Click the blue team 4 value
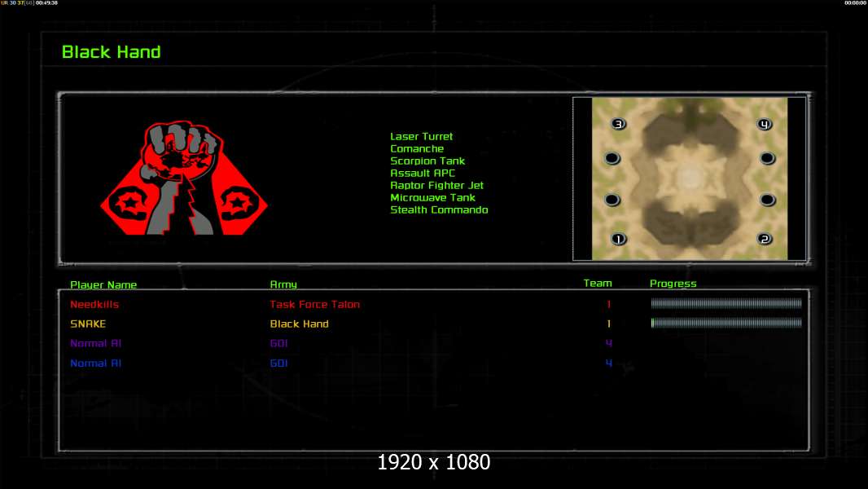The height and width of the screenshot is (489, 868). point(608,363)
